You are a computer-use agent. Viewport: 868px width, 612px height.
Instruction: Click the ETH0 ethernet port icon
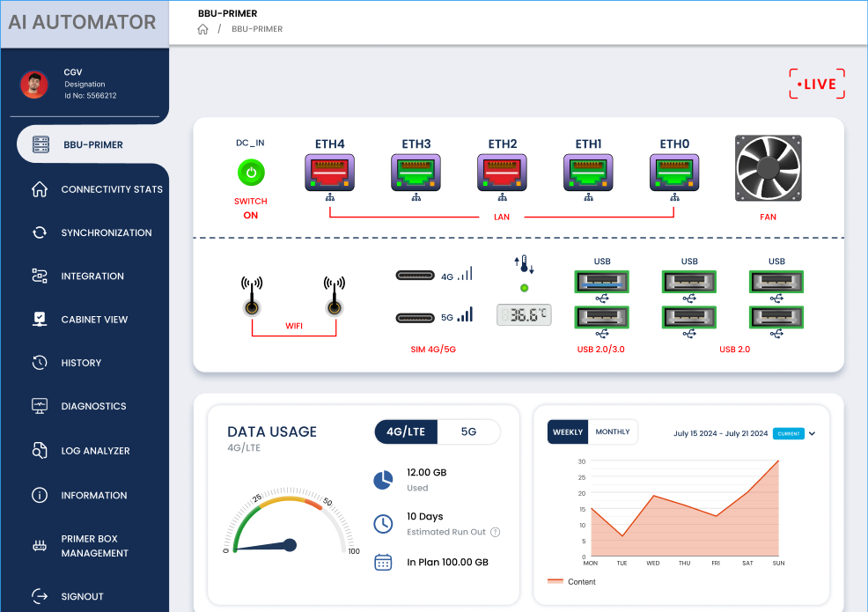tap(674, 172)
